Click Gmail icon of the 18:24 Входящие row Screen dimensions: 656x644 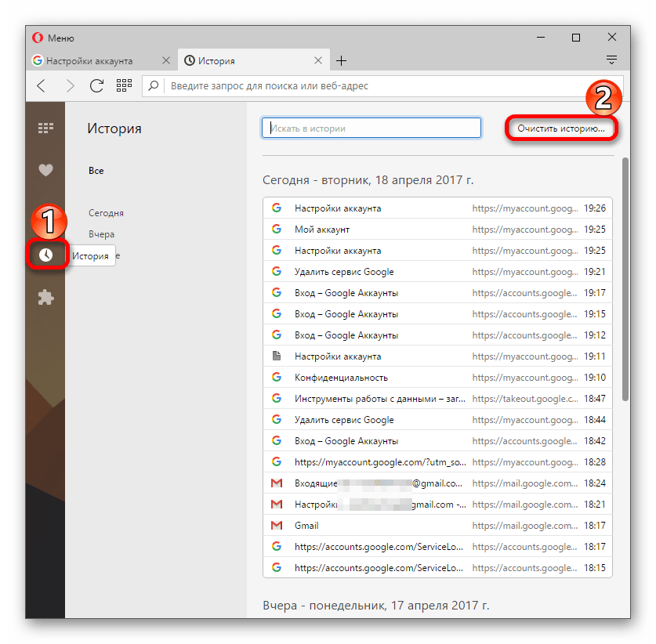(x=277, y=483)
